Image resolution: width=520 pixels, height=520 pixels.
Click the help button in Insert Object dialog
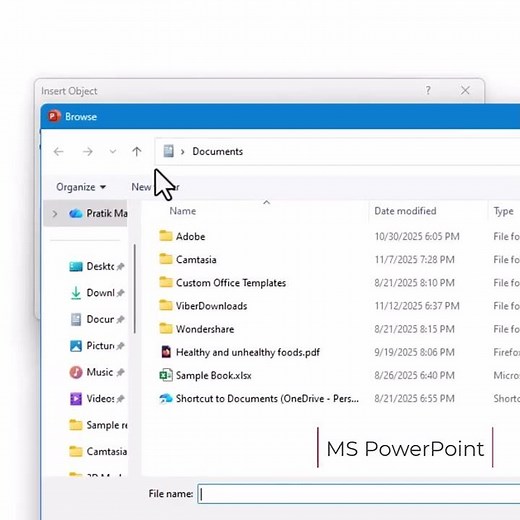(428, 90)
